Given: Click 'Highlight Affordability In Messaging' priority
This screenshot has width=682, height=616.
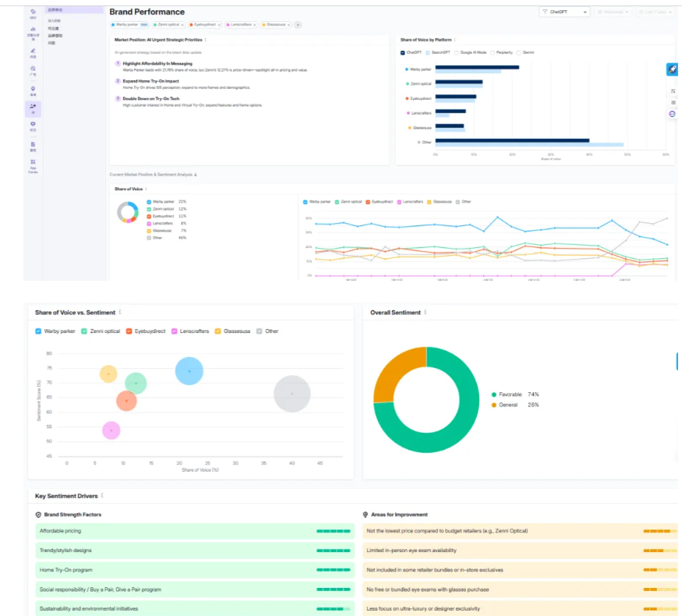Looking at the screenshot, I should tap(157, 63).
